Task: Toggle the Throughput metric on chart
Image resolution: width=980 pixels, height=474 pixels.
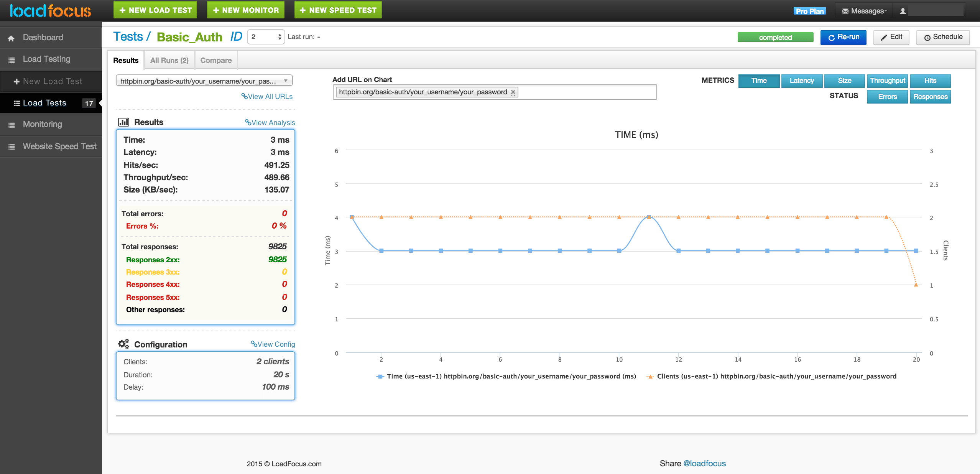Action: (x=887, y=81)
